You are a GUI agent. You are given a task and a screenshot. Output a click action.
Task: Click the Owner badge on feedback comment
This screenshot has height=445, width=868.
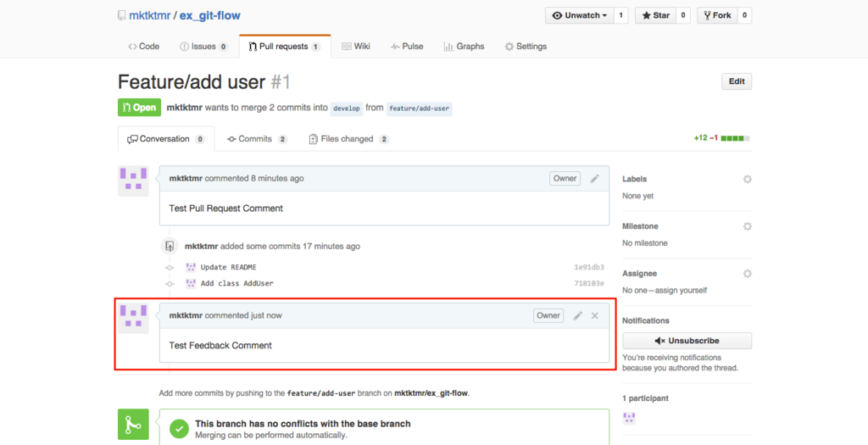coord(548,315)
